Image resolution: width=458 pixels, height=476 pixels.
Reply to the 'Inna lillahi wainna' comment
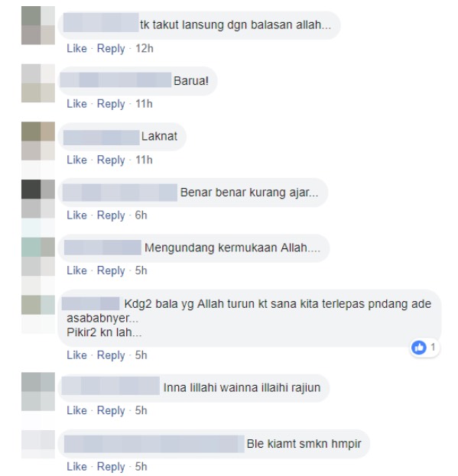[111, 410]
